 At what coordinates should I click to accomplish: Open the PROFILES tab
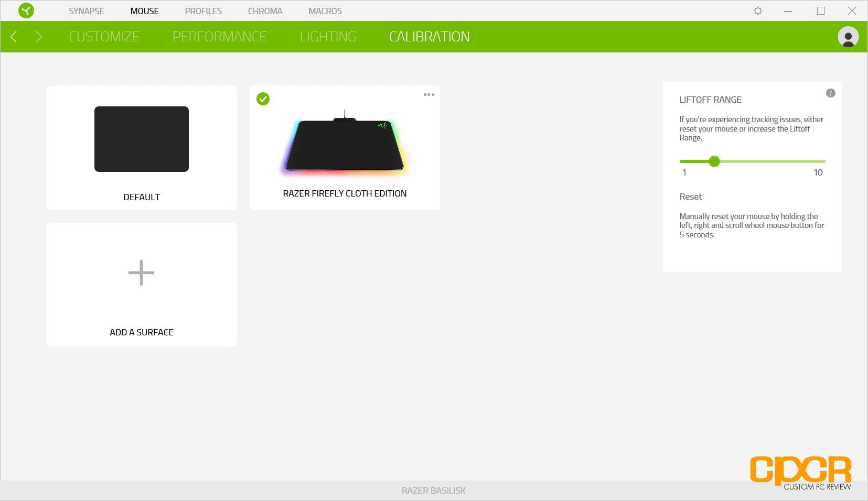(x=203, y=11)
